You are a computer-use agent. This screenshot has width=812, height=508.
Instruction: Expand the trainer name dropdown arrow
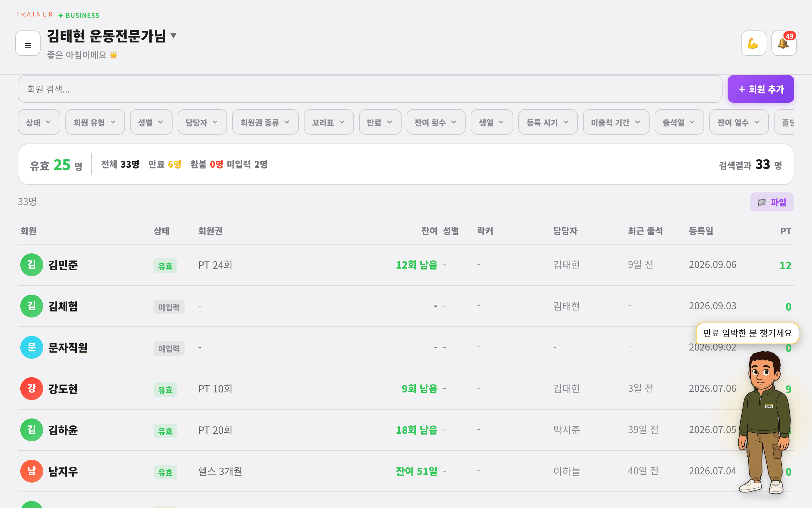click(x=174, y=36)
